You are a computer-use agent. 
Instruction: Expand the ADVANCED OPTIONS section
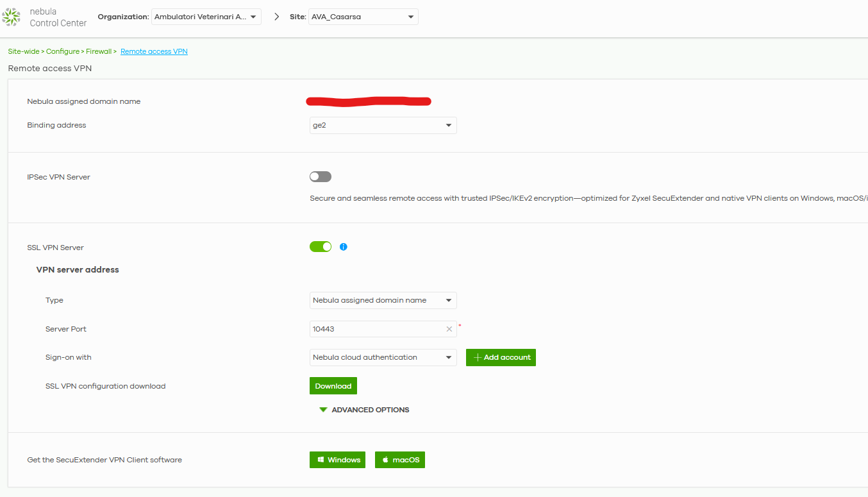pyautogui.click(x=364, y=410)
